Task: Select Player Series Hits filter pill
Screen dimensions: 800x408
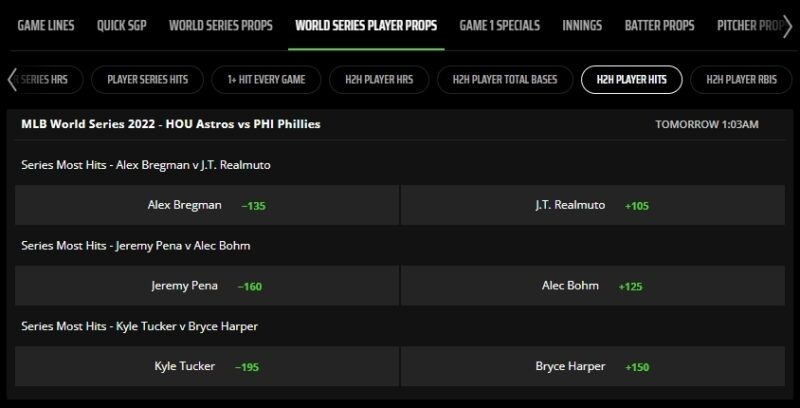Action: (x=147, y=80)
